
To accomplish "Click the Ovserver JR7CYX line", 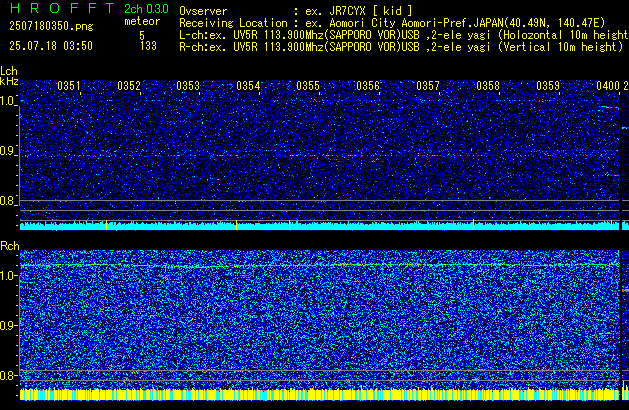I will pos(296,11).
